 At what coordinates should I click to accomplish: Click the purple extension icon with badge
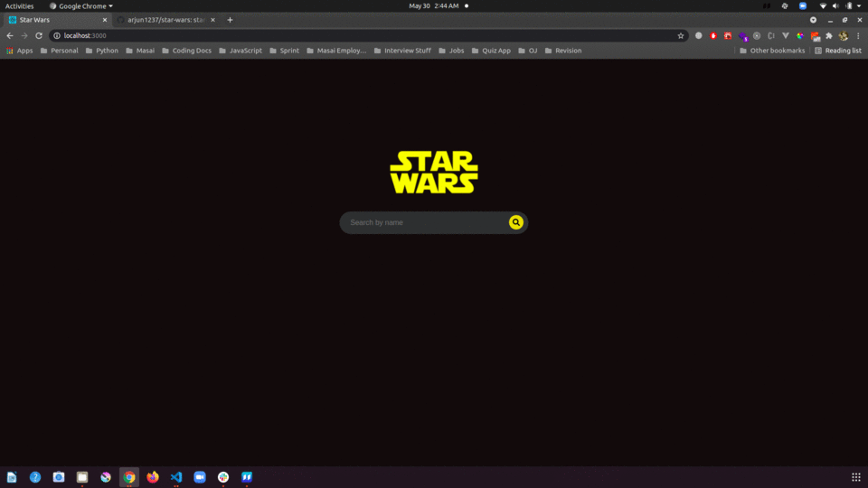point(743,36)
